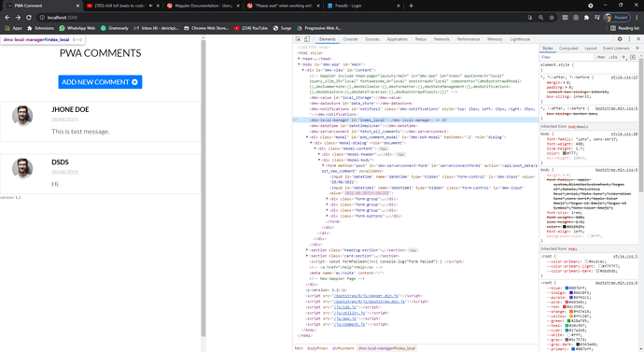Expand the heading-section section node
644x352 pixels.
tap(307, 250)
